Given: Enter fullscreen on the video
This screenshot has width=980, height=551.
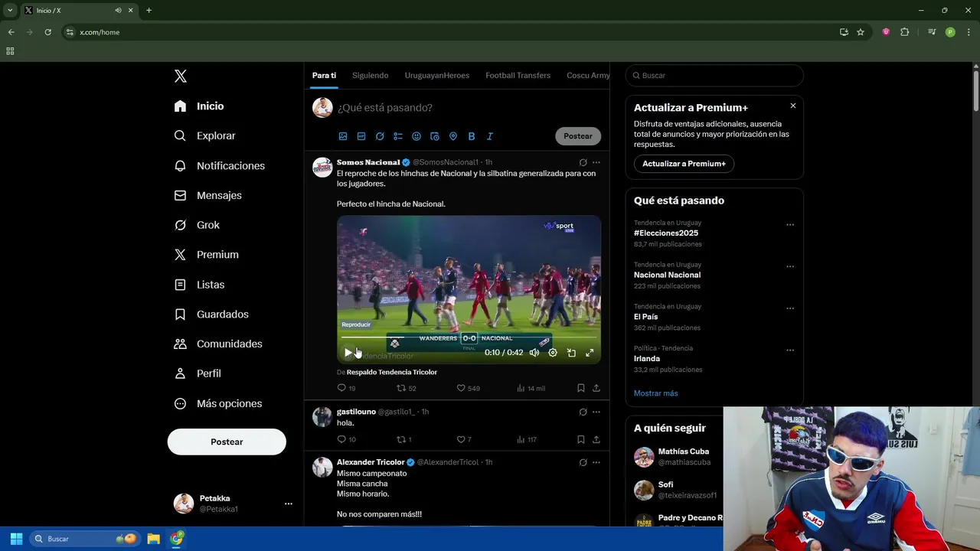Looking at the screenshot, I should tap(590, 353).
